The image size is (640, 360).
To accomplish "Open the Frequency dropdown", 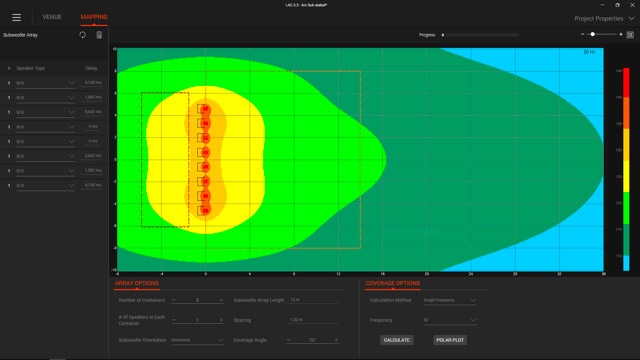I will [450, 320].
